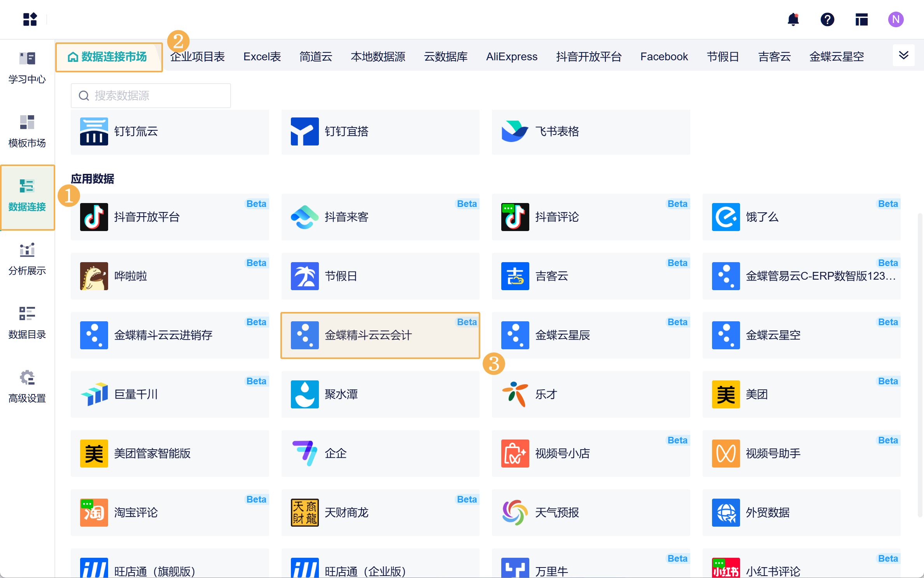Open the 天气预报 icon card
The height and width of the screenshot is (578, 924).
[x=515, y=513]
